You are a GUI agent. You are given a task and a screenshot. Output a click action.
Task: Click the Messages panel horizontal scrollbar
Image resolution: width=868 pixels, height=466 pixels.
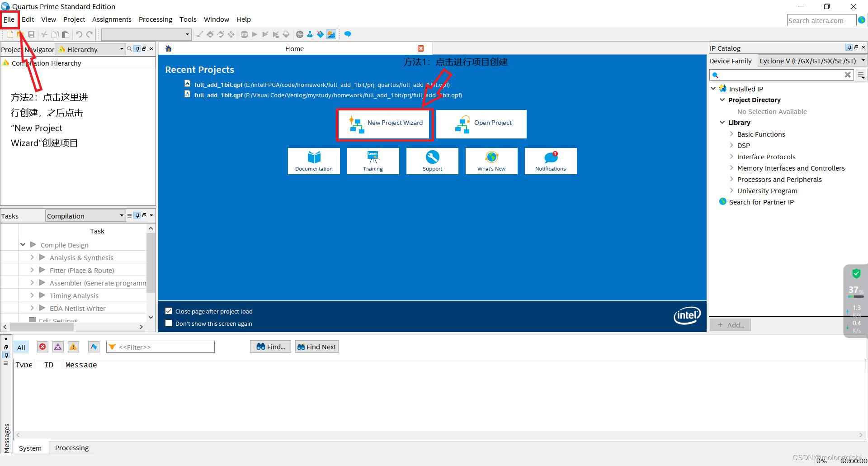click(x=439, y=435)
